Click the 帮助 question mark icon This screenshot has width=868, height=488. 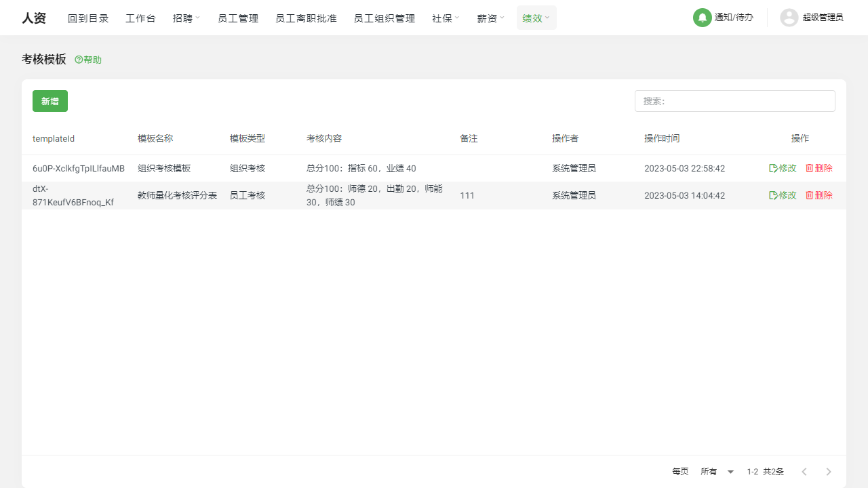tap(78, 60)
